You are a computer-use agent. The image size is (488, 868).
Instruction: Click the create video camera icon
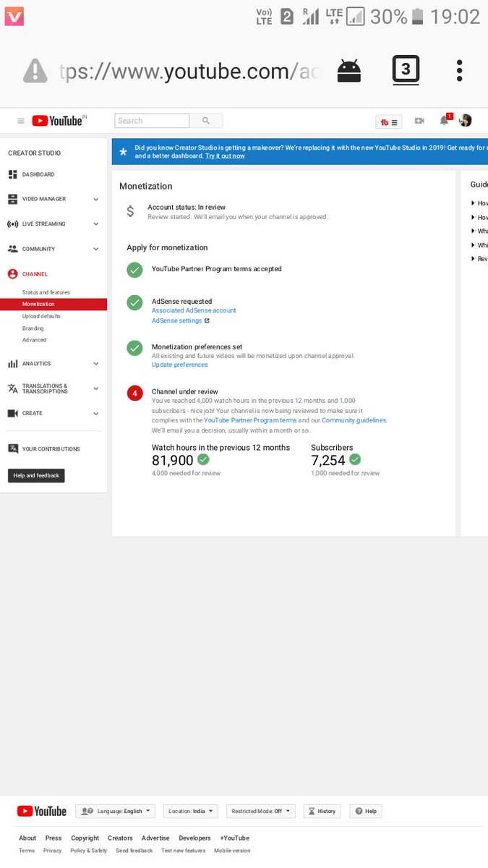419,121
